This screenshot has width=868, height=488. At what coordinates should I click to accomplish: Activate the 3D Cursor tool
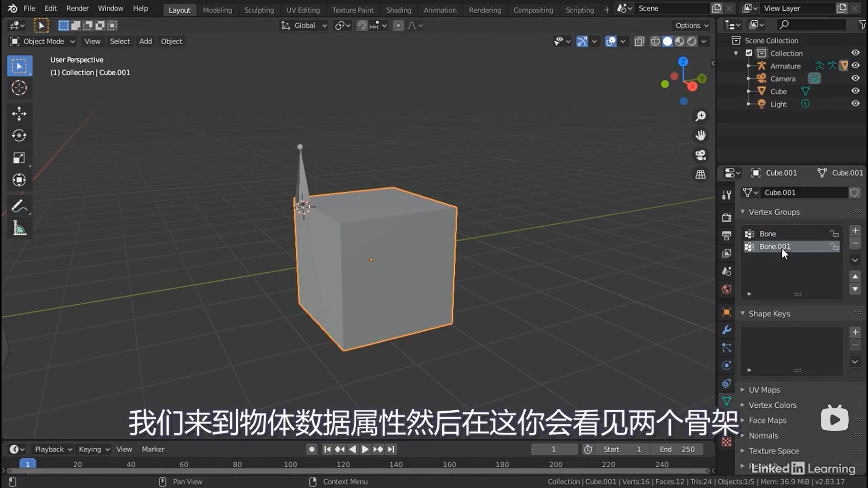pos(19,88)
